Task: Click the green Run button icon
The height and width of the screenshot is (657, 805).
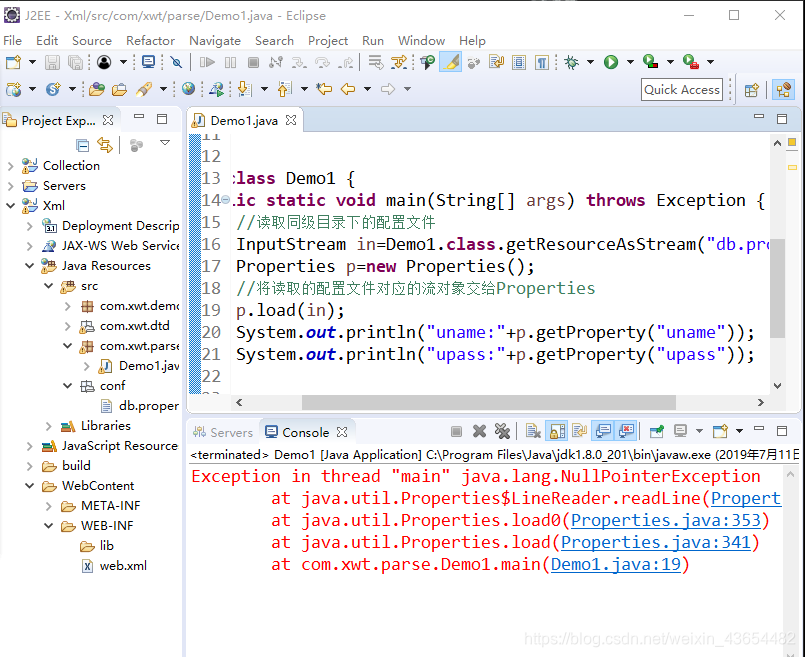Action: click(x=611, y=62)
